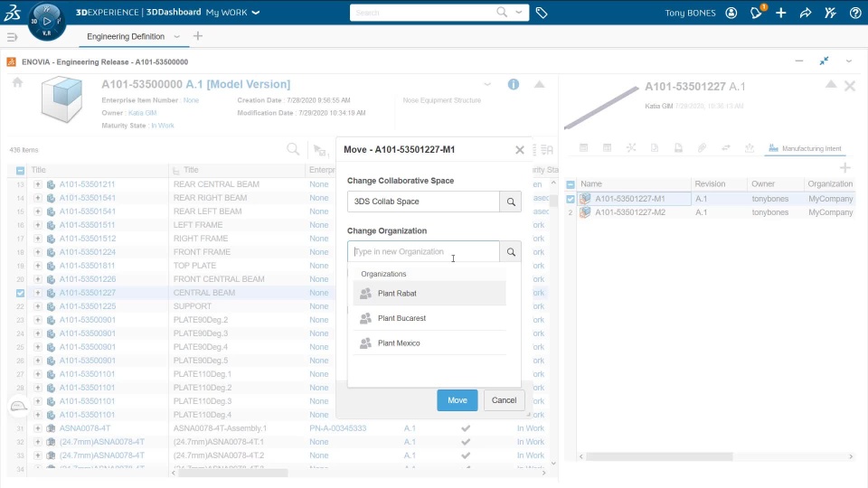Click the restore widget arrows icon

(x=825, y=61)
